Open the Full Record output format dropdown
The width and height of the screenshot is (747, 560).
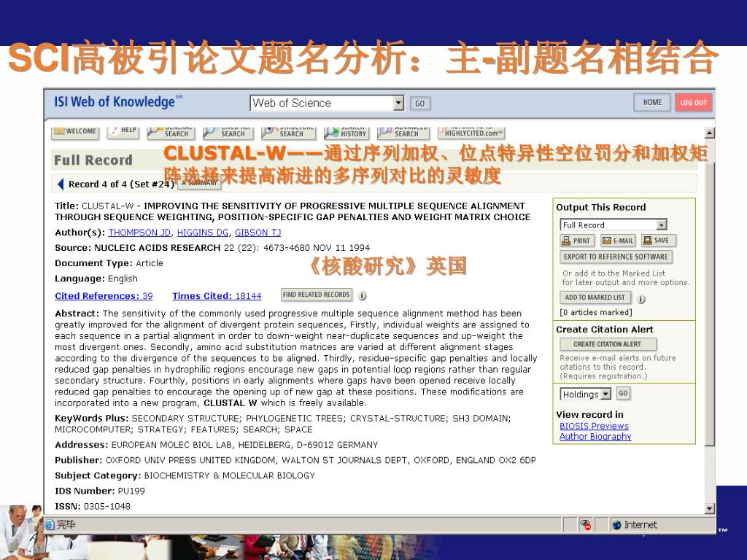tap(661, 225)
